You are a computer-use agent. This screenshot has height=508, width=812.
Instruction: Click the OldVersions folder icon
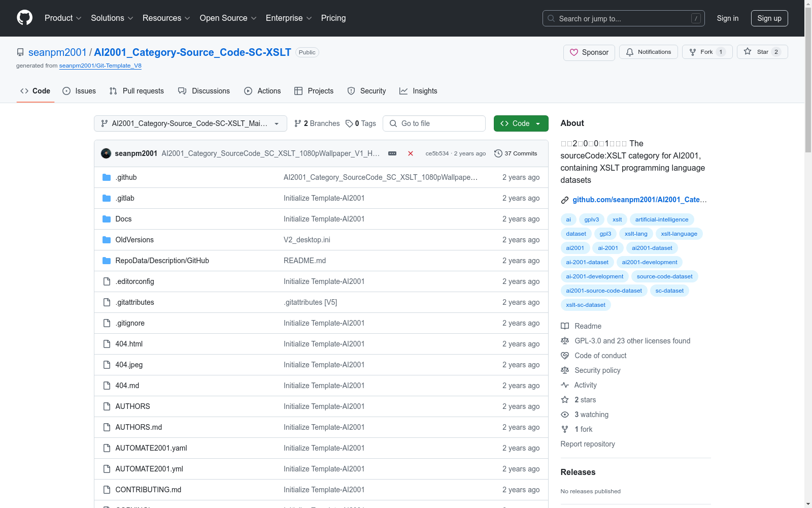(107, 240)
